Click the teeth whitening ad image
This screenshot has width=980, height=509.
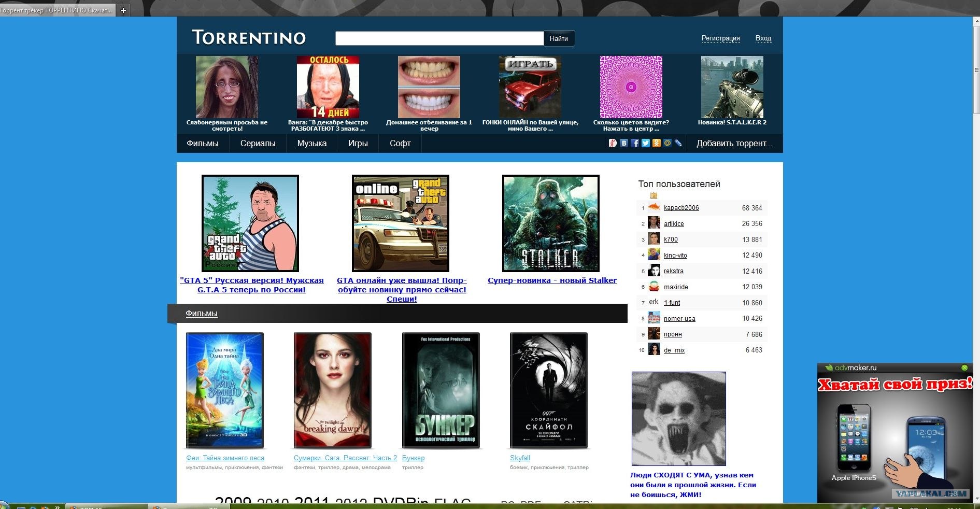point(429,87)
